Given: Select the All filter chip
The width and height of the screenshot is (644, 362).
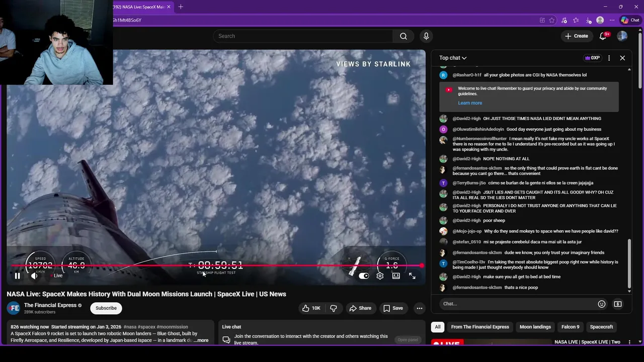Looking at the screenshot, I should (x=438, y=327).
